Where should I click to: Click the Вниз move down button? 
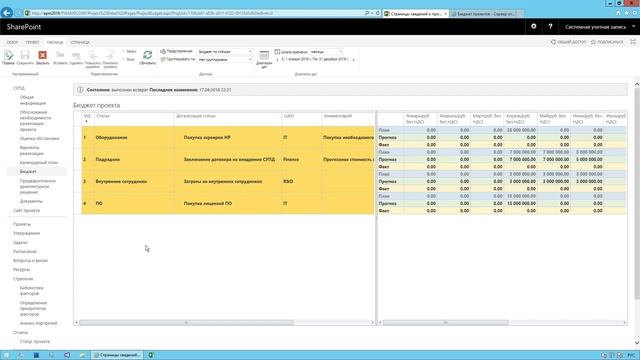click(129, 59)
